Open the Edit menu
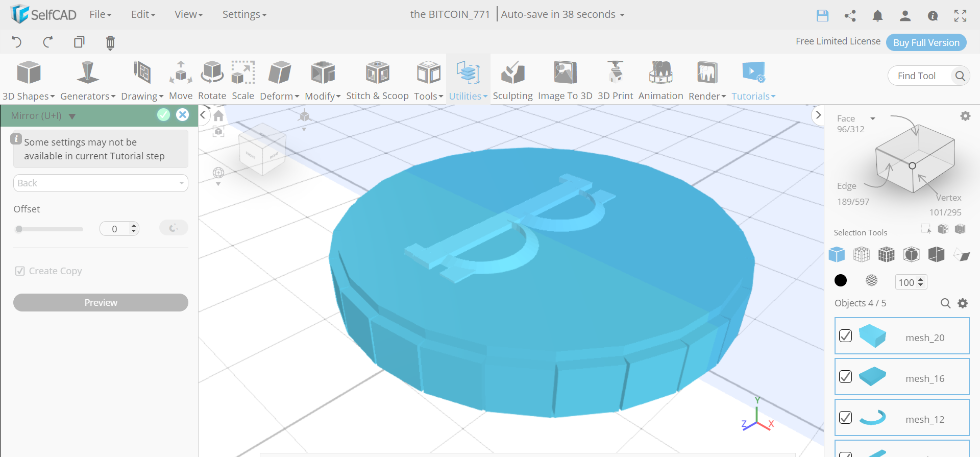The width and height of the screenshot is (980, 457). pyautogui.click(x=143, y=14)
